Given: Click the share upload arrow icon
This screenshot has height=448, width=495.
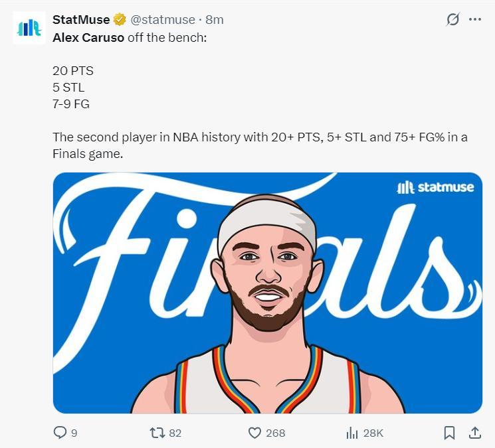Looking at the screenshot, I should [x=475, y=433].
